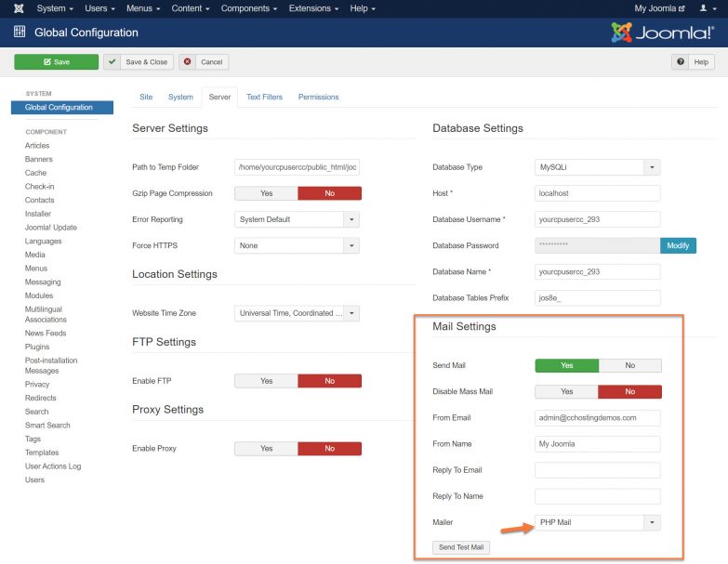This screenshot has width=728, height=564.
Task: Click the Help question mark button
Action: click(x=693, y=62)
